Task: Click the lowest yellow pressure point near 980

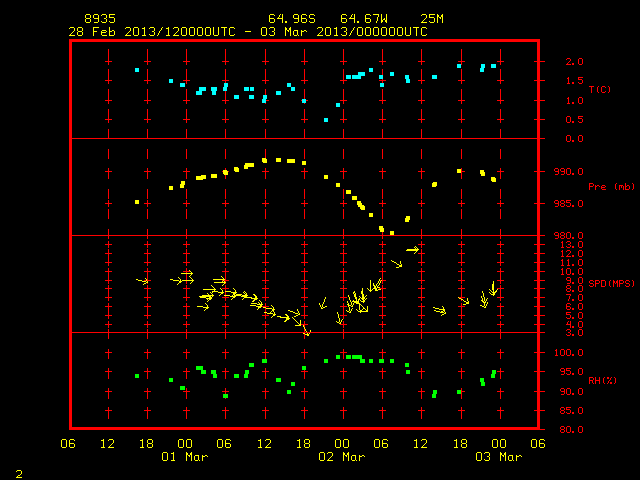Action: coord(392,233)
